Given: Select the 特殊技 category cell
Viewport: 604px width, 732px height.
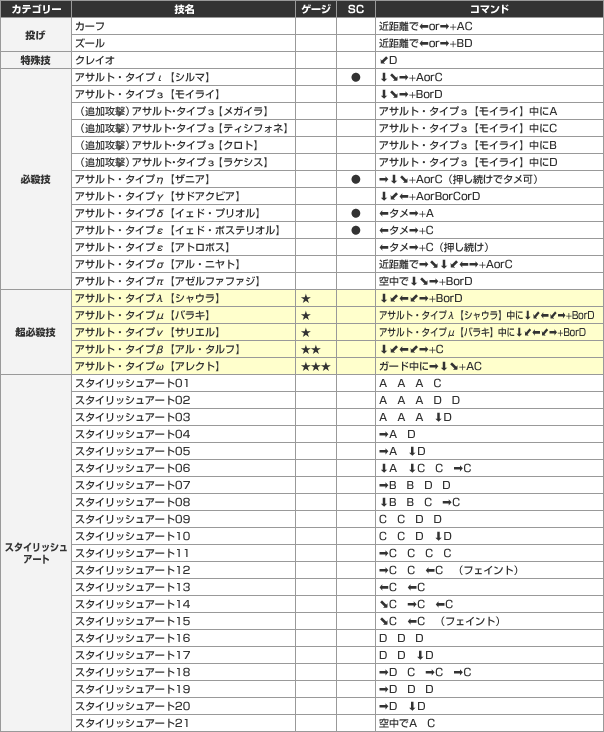Looking at the screenshot, I should [x=36, y=60].
